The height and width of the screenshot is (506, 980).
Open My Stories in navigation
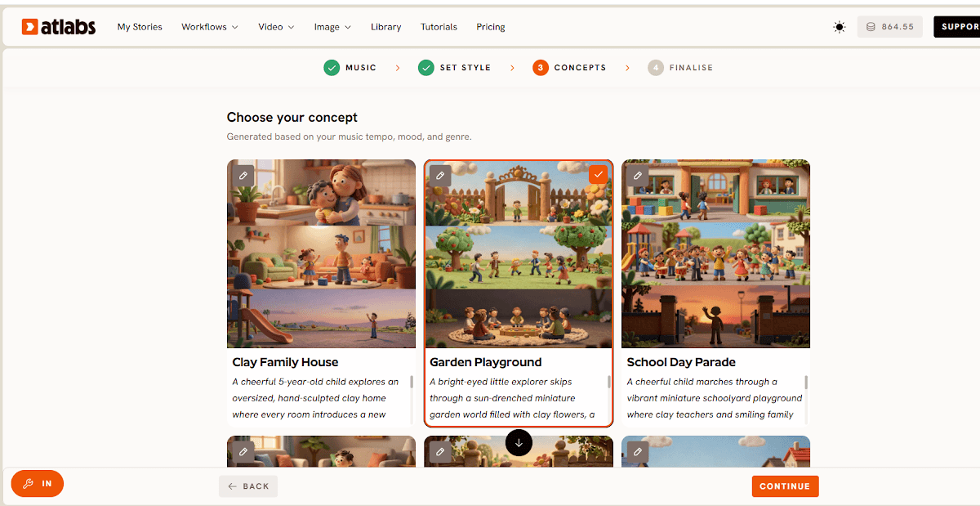pyautogui.click(x=140, y=27)
